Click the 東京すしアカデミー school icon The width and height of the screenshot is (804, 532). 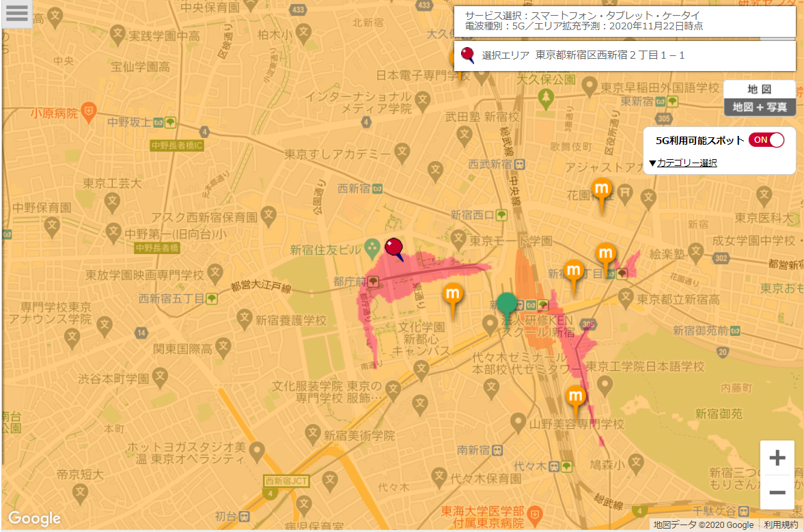coord(402,152)
